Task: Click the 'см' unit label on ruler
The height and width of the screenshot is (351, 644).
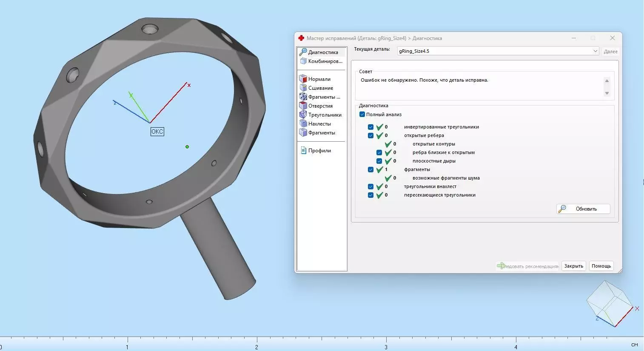Action: click(x=634, y=345)
